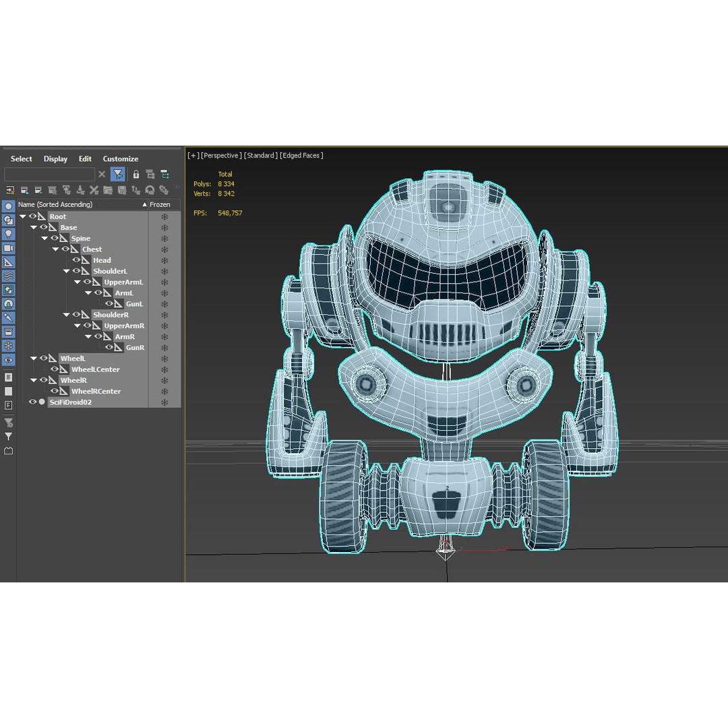Screen dimensions: 728x728
Task: Click the Display None blank square icon
Action: click(x=8, y=392)
